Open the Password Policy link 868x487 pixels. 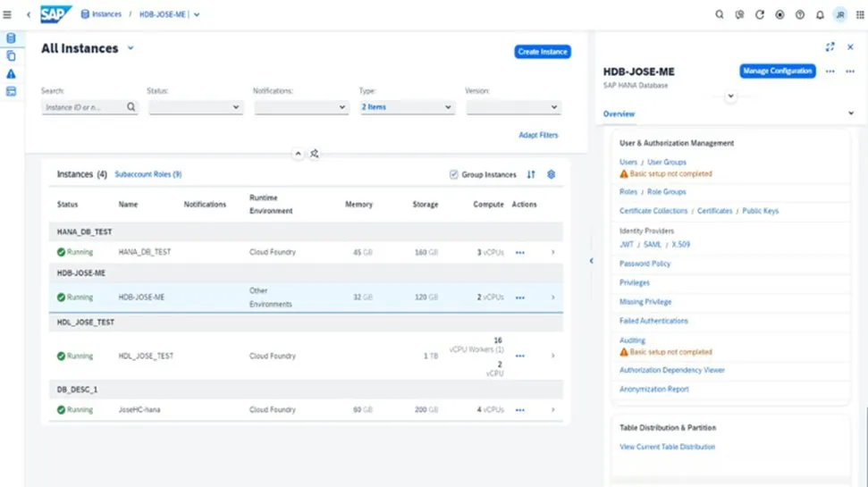tap(645, 264)
